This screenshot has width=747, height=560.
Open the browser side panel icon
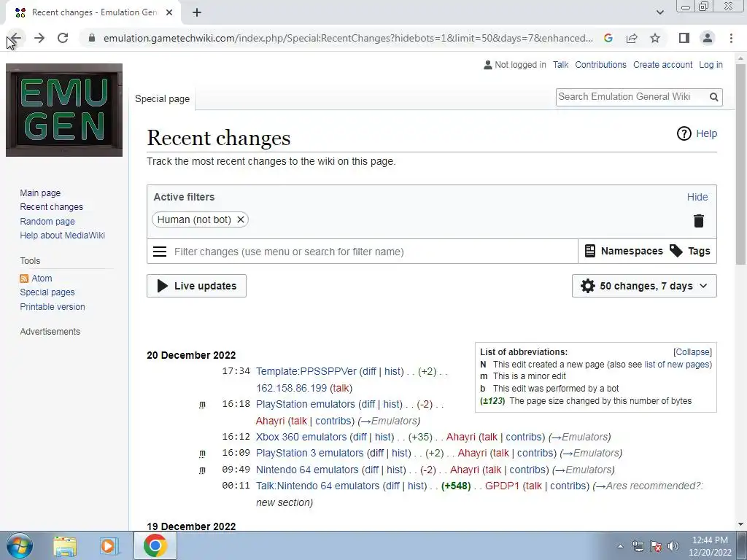click(684, 38)
